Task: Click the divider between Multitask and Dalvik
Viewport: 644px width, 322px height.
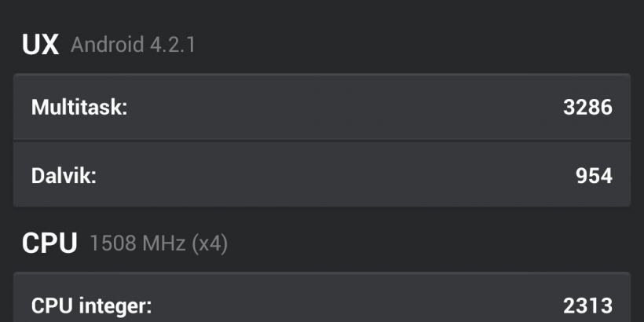Action: [322, 141]
